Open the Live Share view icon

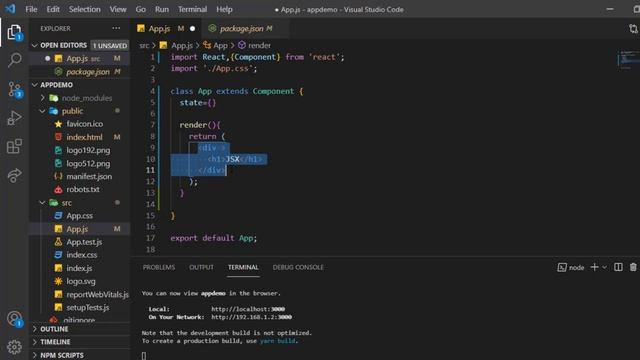click(x=14, y=175)
